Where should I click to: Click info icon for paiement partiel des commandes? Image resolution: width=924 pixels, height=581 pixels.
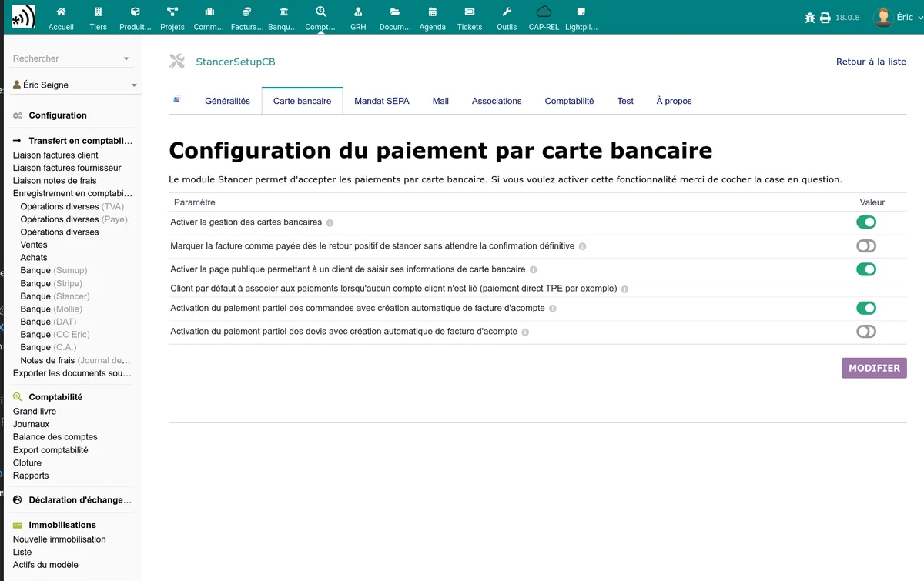[553, 309]
